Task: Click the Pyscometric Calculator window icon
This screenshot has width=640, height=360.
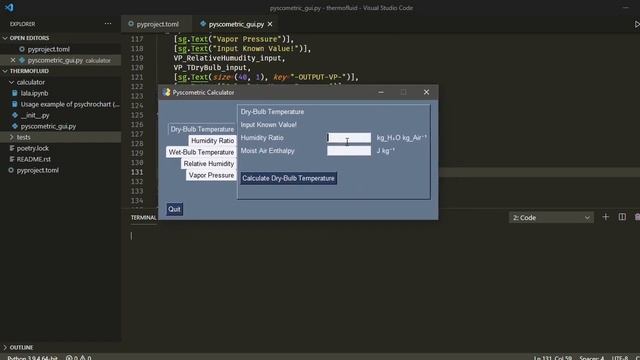Action: pyautogui.click(x=166, y=92)
